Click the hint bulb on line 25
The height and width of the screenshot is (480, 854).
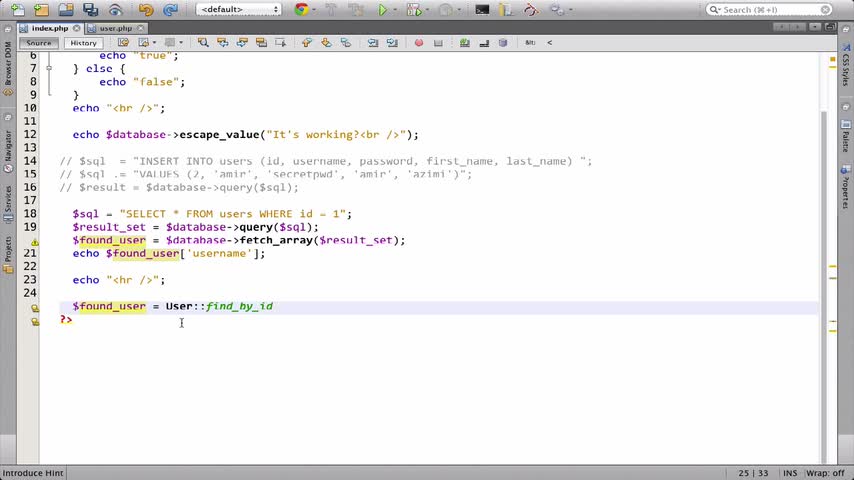point(35,308)
